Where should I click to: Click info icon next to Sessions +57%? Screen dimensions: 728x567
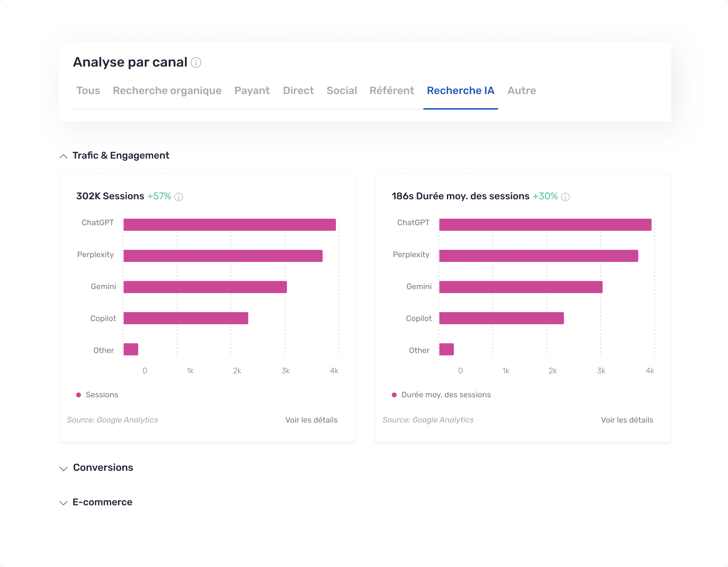click(179, 197)
